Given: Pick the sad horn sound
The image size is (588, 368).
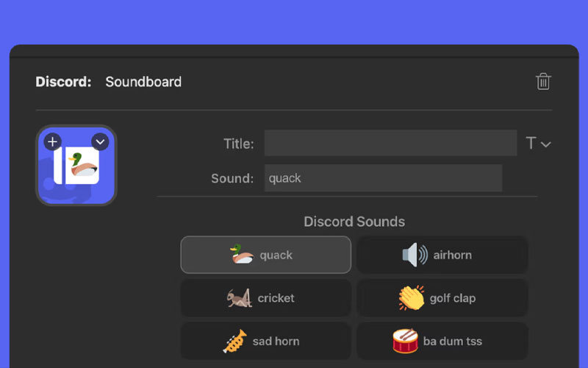Looking at the screenshot, I should click(266, 342).
